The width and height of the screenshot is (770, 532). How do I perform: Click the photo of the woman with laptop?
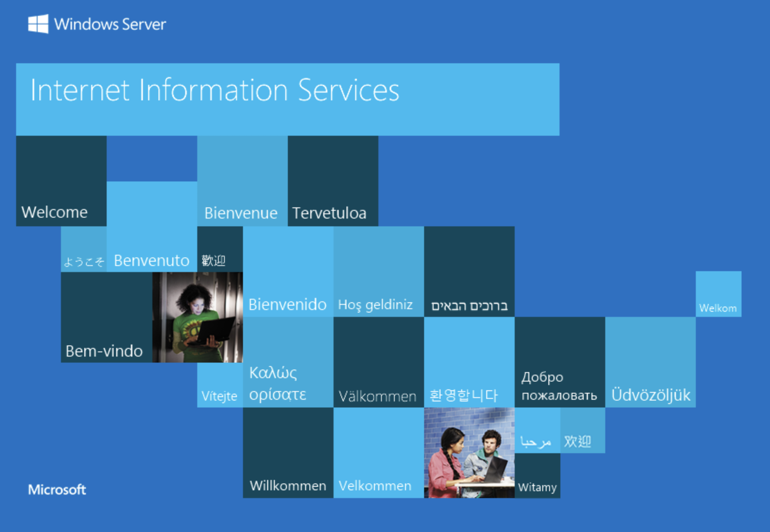pos(197,317)
